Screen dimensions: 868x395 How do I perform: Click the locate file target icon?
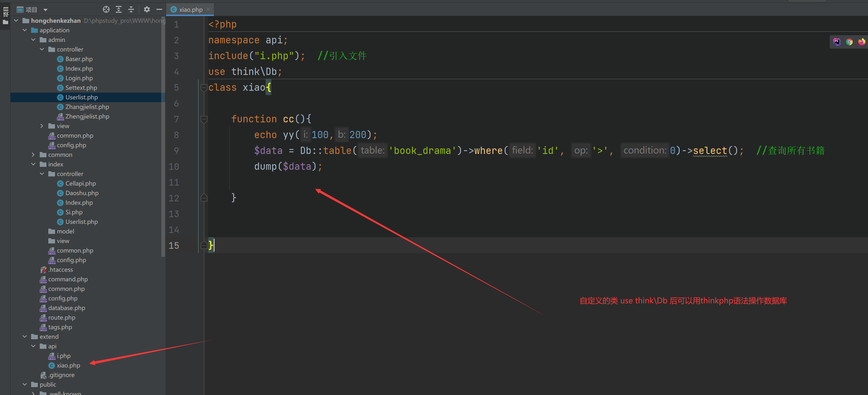coord(106,9)
